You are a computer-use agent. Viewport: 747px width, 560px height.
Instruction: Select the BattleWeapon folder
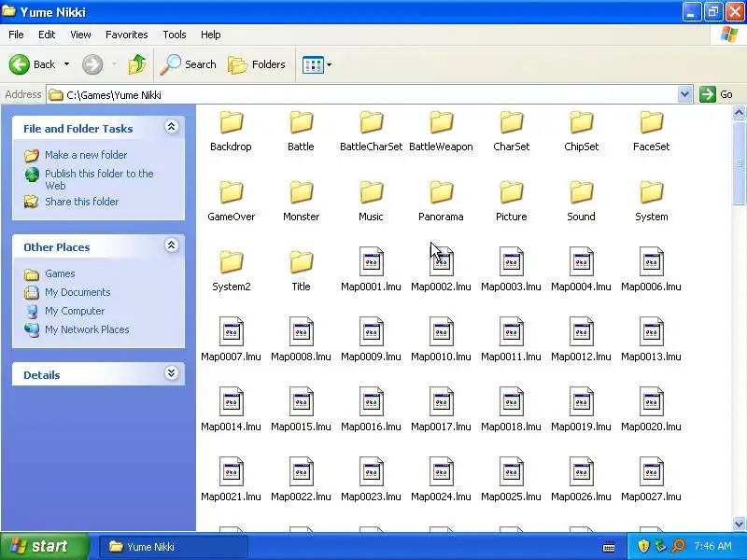click(x=441, y=131)
